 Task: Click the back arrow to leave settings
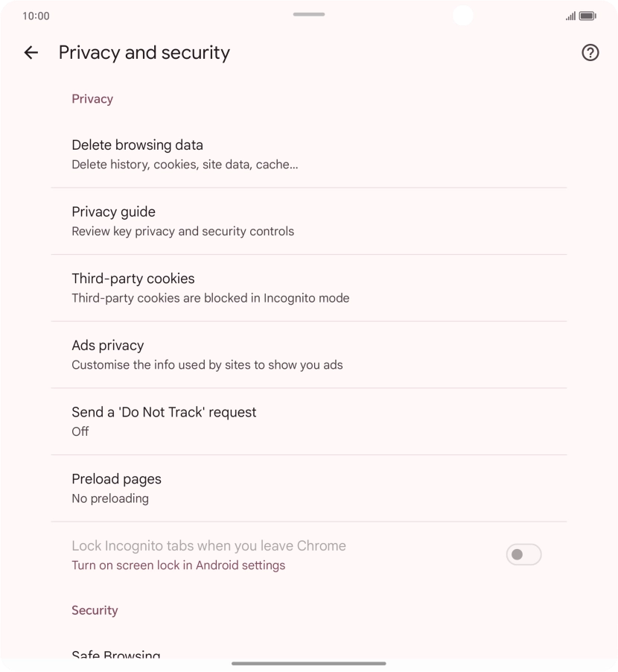coord(31,52)
